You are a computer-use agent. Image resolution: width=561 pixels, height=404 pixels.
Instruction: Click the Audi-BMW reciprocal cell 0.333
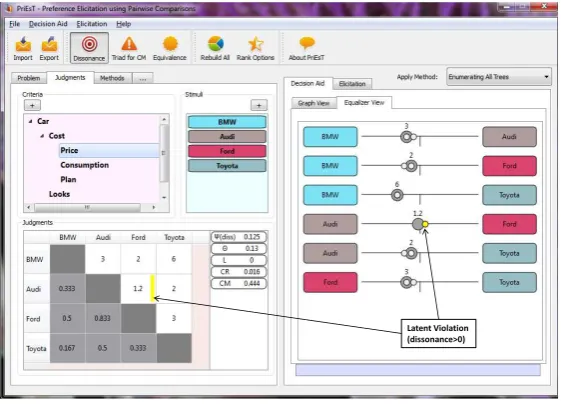click(x=67, y=289)
